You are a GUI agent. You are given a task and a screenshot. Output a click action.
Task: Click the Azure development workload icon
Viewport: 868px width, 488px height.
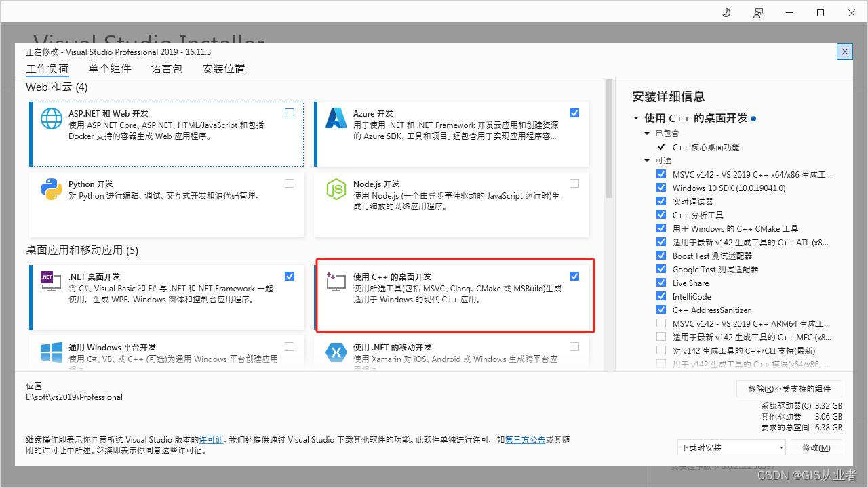coord(336,119)
